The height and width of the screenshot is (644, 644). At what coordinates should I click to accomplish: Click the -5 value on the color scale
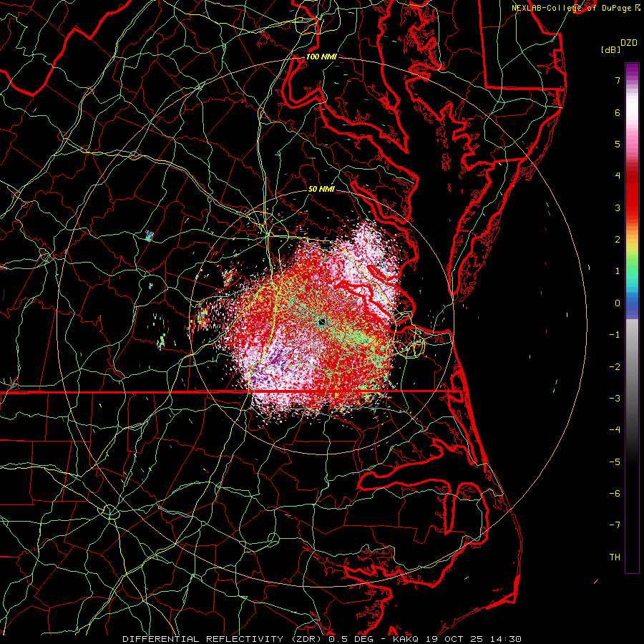click(x=615, y=462)
